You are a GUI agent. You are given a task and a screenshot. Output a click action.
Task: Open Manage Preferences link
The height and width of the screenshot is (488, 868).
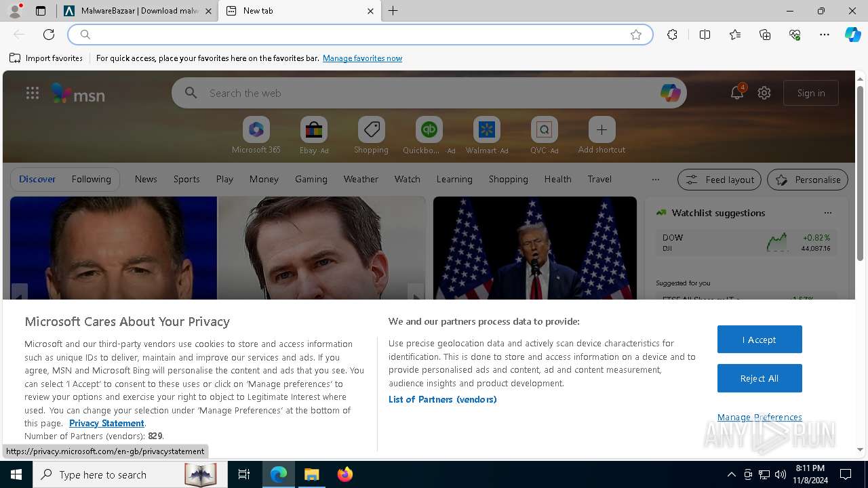759,417
